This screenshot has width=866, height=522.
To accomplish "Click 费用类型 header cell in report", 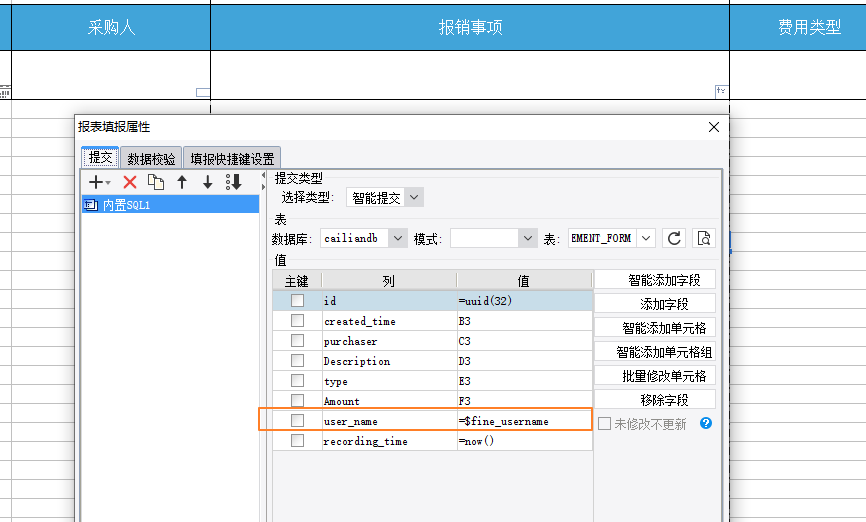I will pyautogui.click(x=798, y=28).
